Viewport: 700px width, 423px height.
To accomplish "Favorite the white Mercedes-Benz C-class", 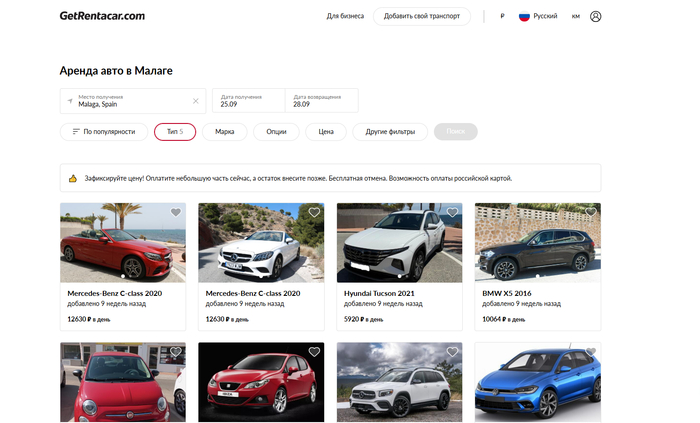I will pos(314,212).
